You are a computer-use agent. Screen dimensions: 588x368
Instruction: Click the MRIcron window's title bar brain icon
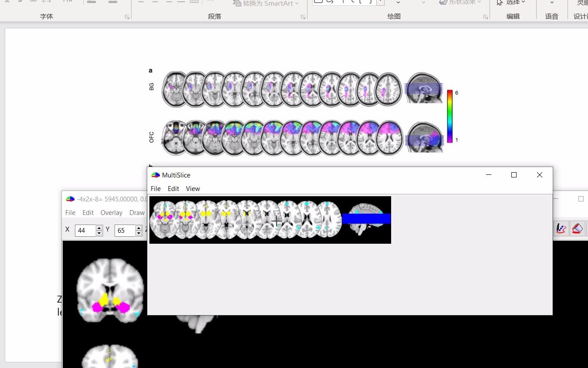[x=70, y=199]
